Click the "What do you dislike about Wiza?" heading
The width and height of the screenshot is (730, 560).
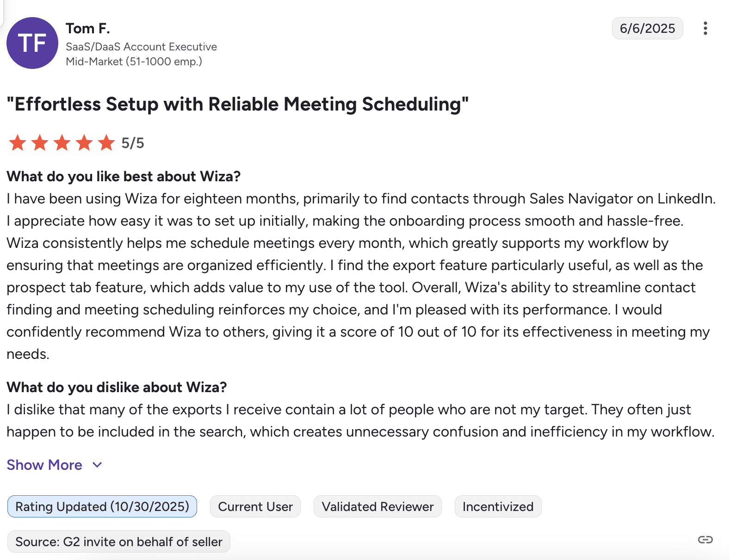117,387
